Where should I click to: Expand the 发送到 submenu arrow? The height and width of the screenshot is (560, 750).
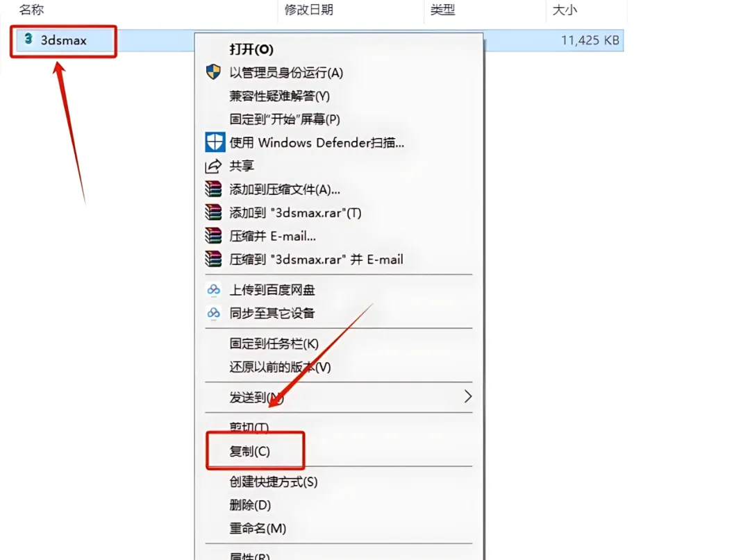coord(468,396)
